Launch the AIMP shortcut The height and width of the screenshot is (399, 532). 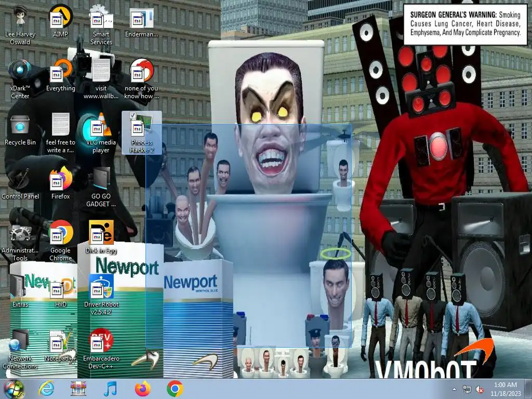tap(60, 21)
